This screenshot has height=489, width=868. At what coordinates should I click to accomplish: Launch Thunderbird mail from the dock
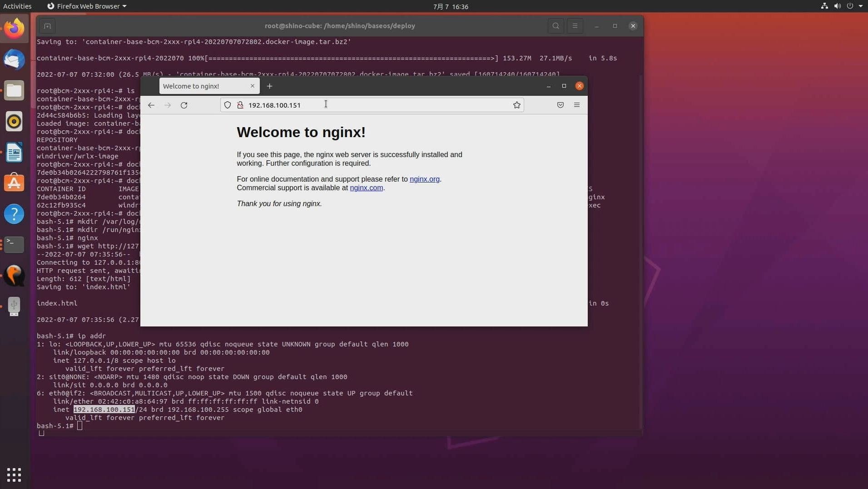pos(14,59)
